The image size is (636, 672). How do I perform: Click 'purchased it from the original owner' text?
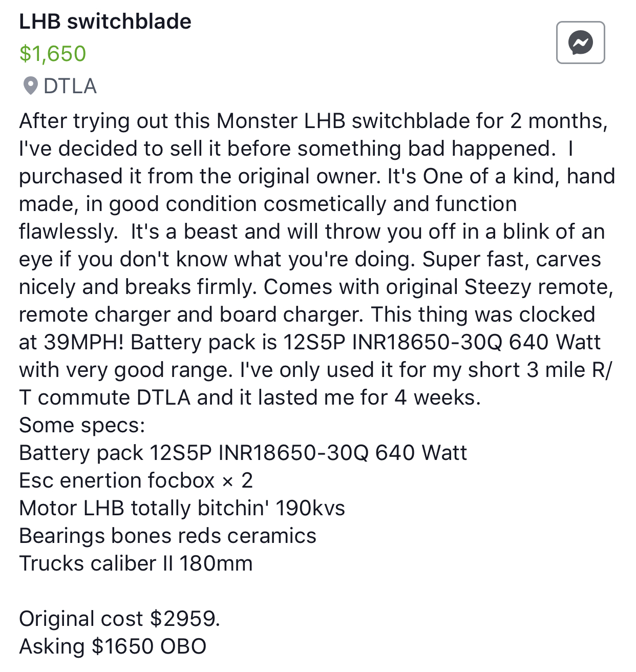coord(200,176)
